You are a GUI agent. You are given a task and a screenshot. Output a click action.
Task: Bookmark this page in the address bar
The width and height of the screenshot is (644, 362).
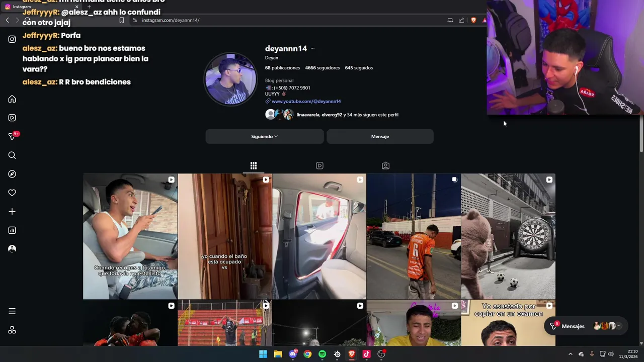[121, 20]
